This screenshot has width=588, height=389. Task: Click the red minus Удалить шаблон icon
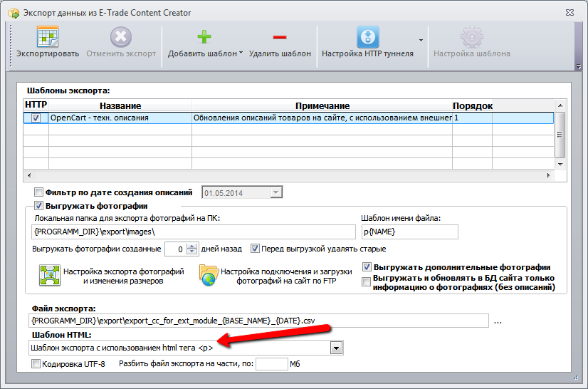[280, 37]
